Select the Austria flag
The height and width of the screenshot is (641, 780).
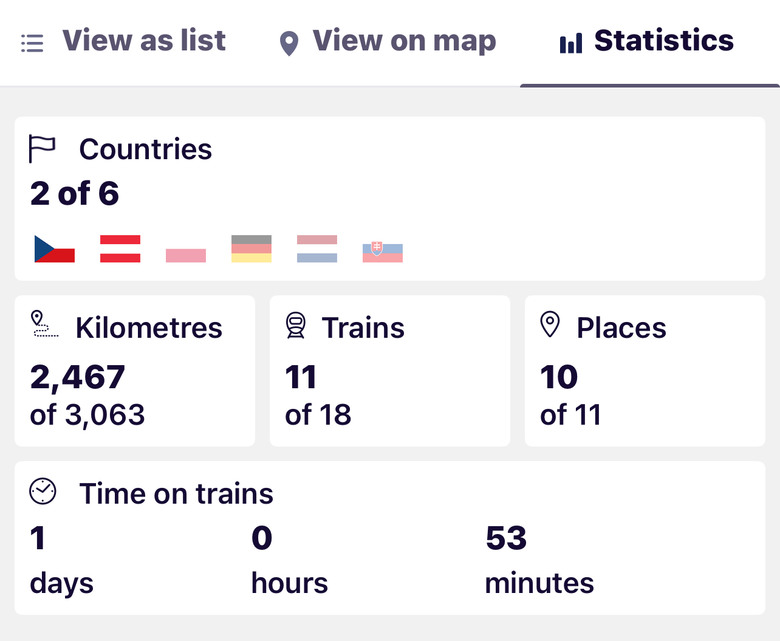click(120, 249)
